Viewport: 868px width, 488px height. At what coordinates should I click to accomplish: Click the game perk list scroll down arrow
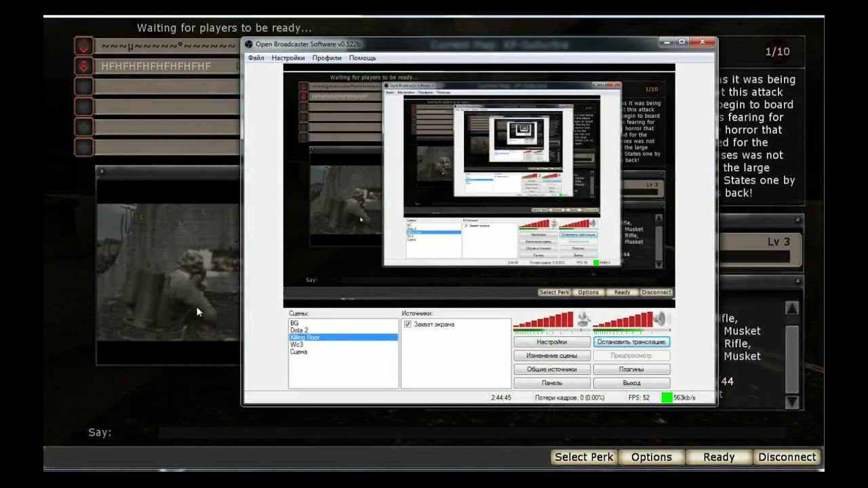[791, 402]
